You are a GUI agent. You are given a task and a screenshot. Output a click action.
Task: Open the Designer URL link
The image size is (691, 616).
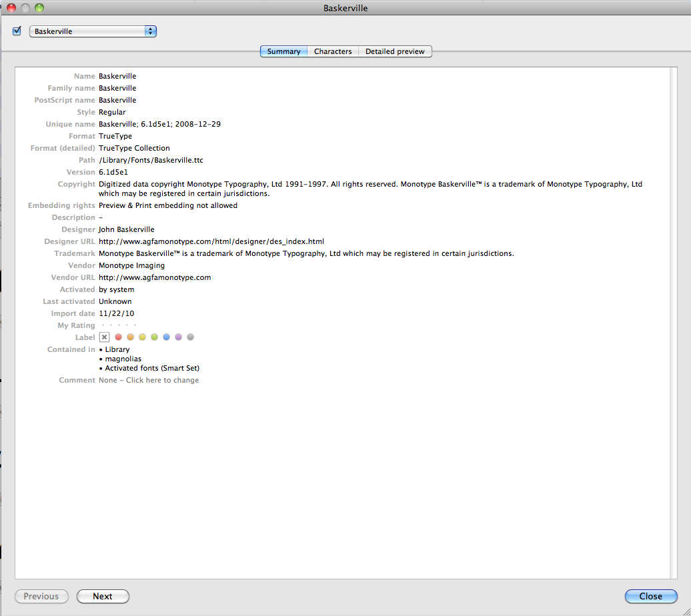pos(211,241)
